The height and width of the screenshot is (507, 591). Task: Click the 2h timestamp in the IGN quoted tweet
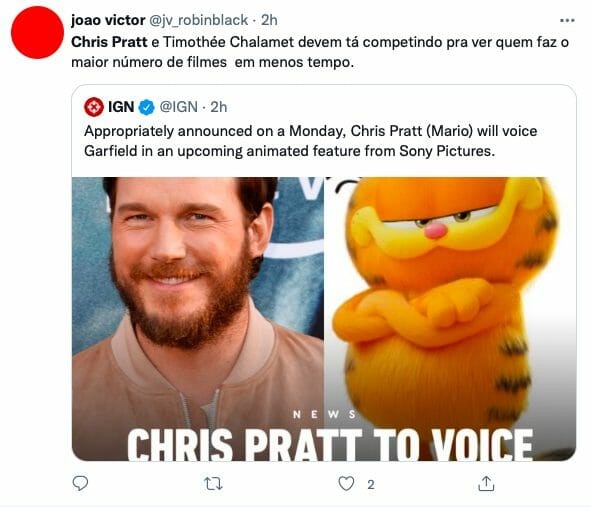pyautogui.click(x=219, y=107)
